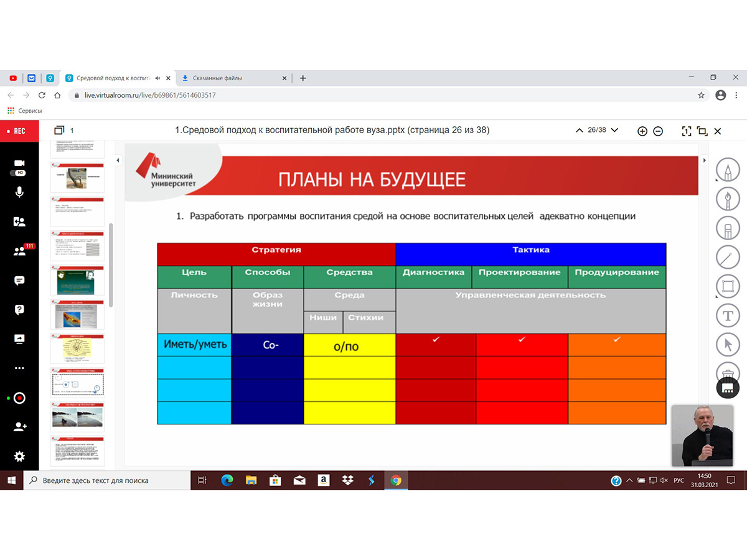The height and width of the screenshot is (560, 747).
Task: Click the browser reload button
Action: 42,95
